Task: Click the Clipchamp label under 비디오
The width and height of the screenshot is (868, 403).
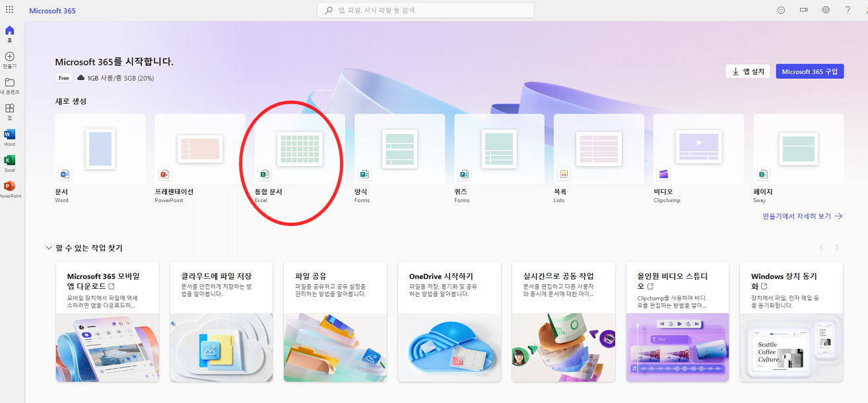Action: pyautogui.click(x=667, y=200)
